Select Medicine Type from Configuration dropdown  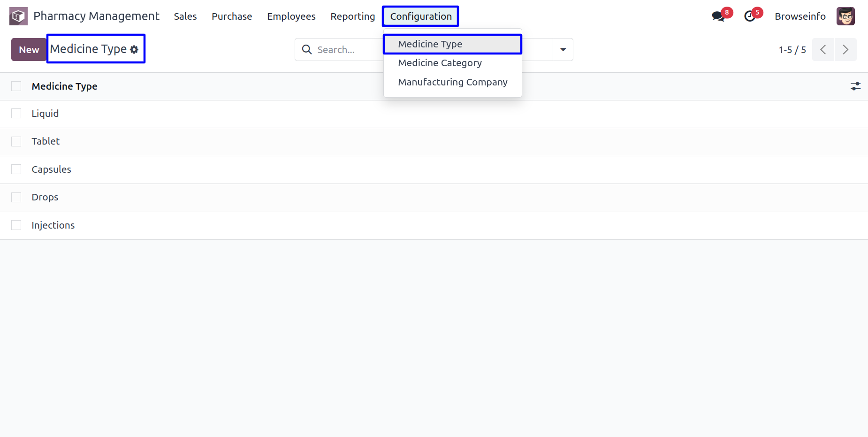tap(453, 44)
